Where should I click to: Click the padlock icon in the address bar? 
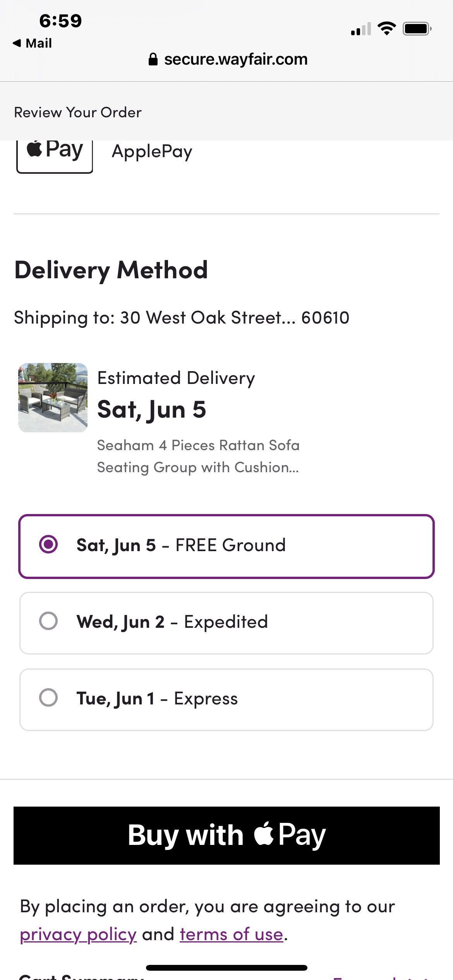coord(153,59)
